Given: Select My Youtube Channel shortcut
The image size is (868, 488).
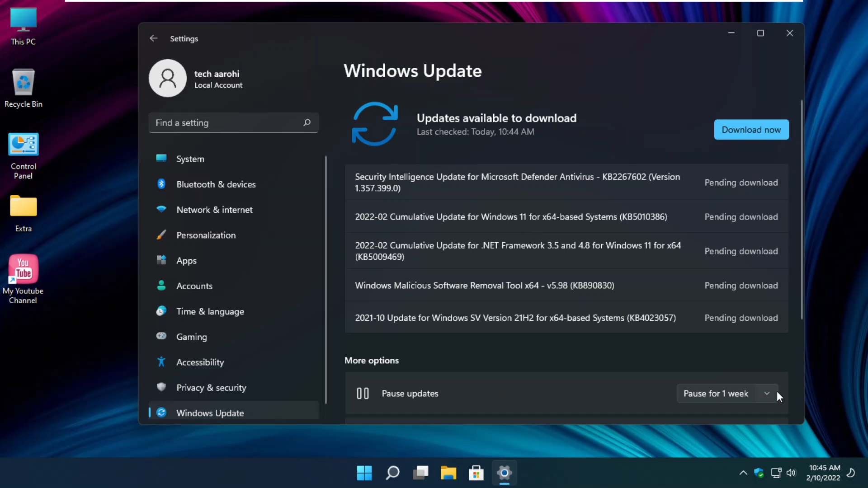Looking at the screenshot, I should [23, 279].
